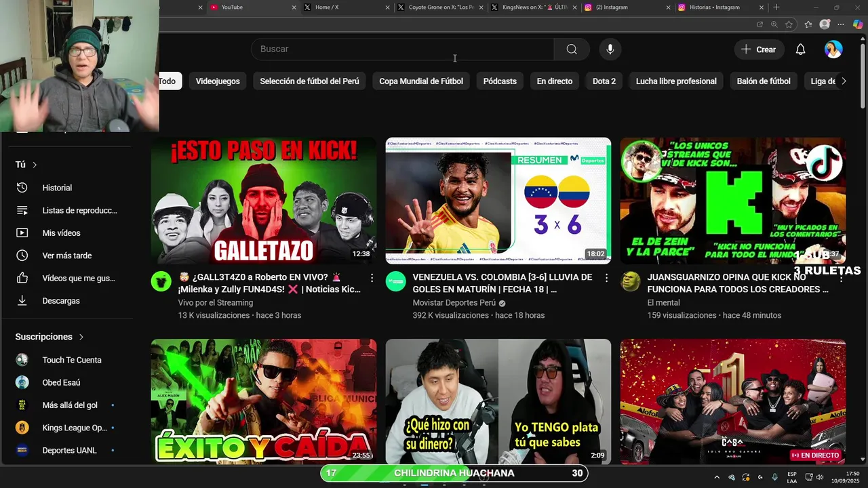Open the browser profile icon

825,24
